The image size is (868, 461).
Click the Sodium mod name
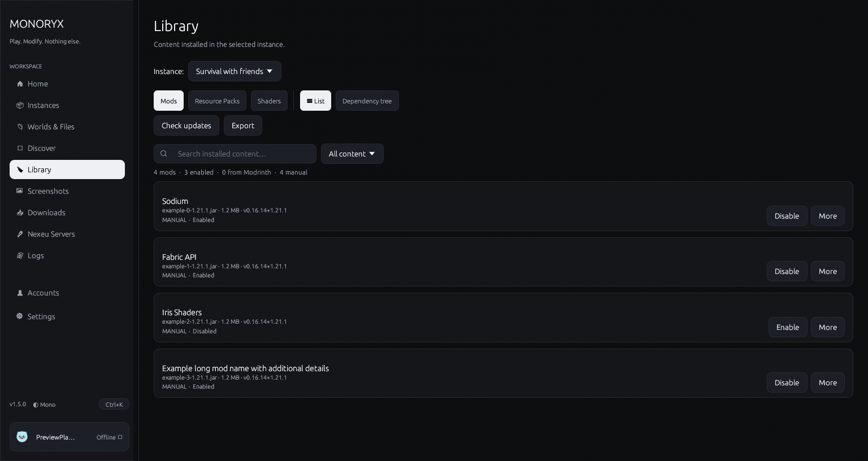175,201
